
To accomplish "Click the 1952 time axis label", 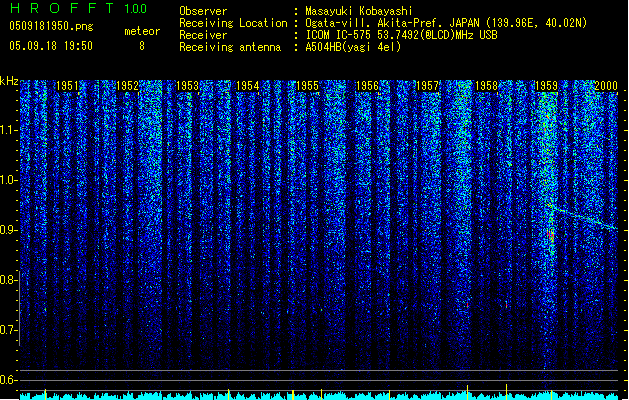I will 127,86.
